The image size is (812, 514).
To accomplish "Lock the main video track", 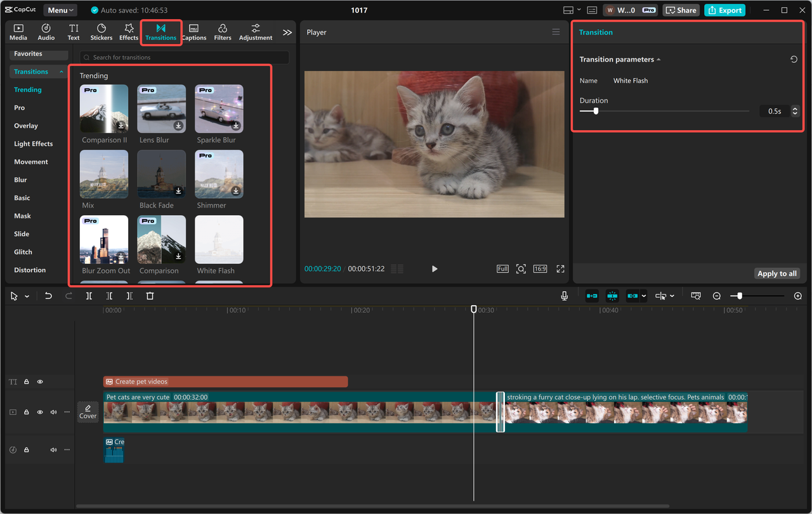I will coord(27,412).
